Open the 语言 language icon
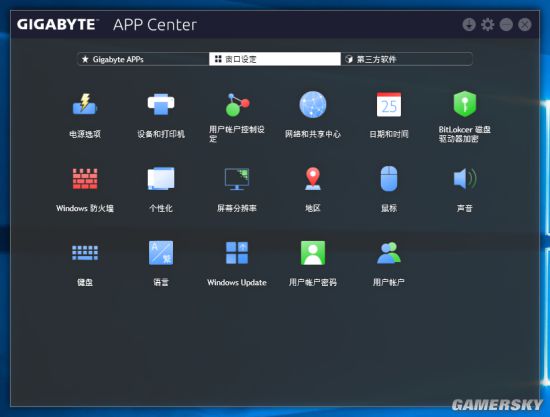This screenshot has height=417, width=550. pos(161,253)
